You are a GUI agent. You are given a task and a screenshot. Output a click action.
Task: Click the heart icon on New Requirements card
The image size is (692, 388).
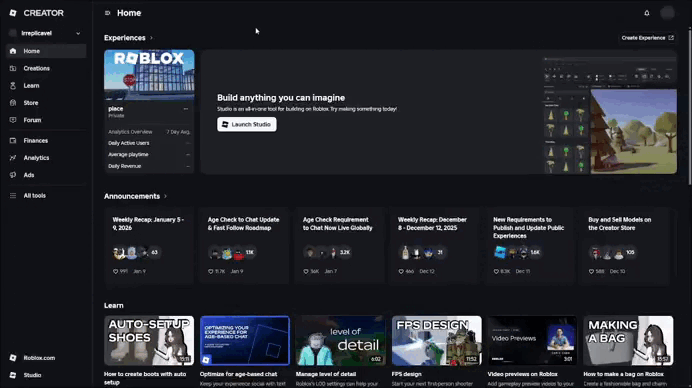point(496,271)
